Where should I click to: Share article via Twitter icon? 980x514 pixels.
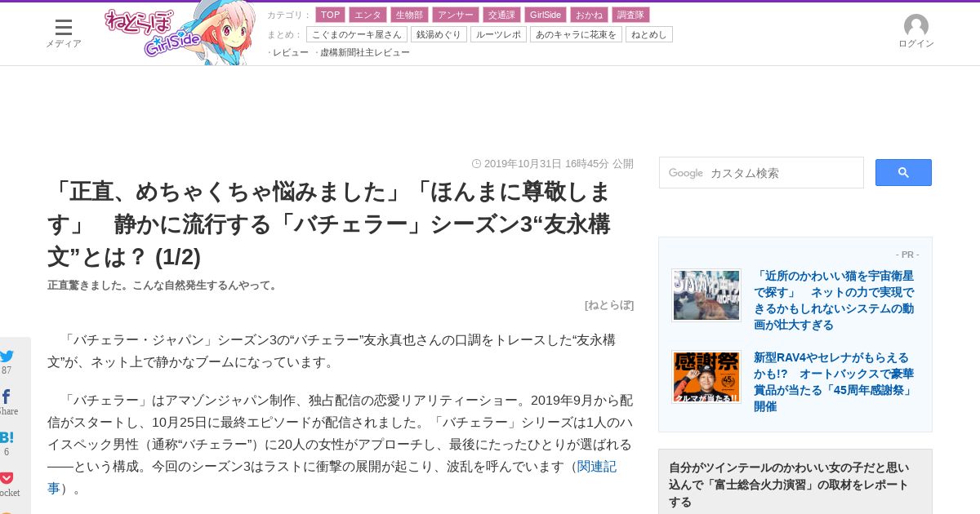[7, 356]
